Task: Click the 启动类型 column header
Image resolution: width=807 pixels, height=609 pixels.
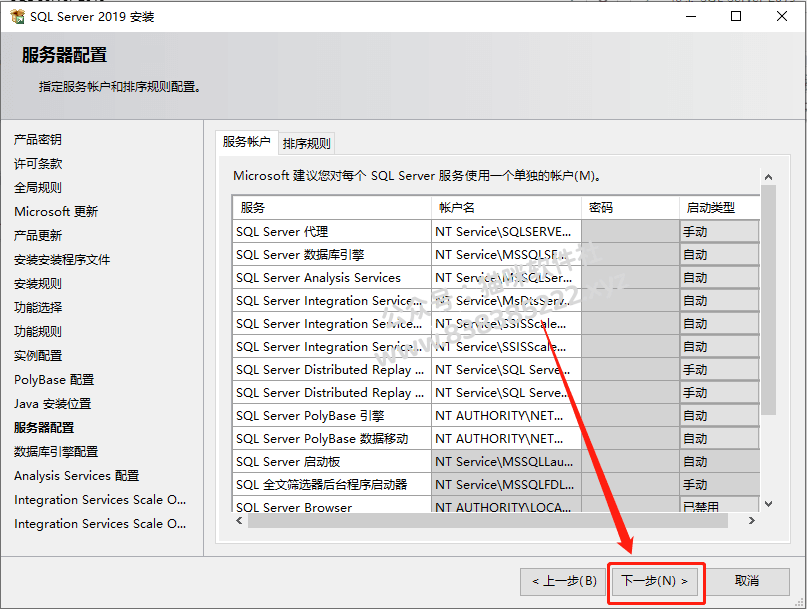Action: pyautogui.click(x=720, y=208)
